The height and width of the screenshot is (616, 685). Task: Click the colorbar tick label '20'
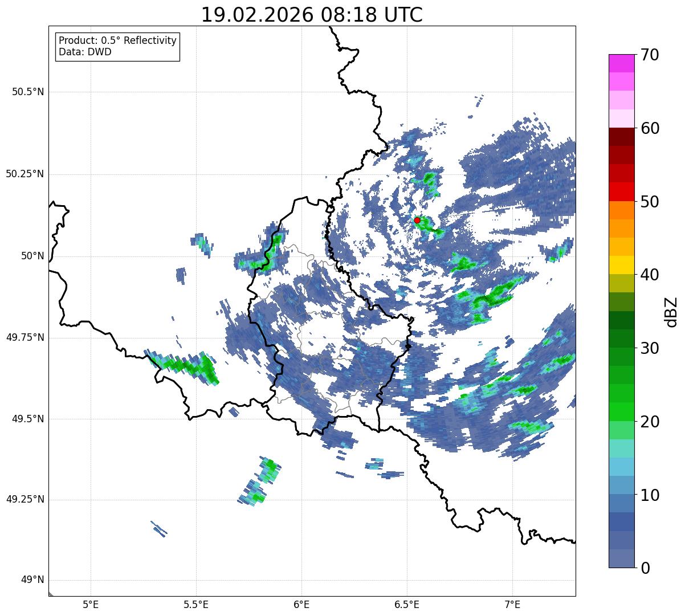tap(650, 422)
